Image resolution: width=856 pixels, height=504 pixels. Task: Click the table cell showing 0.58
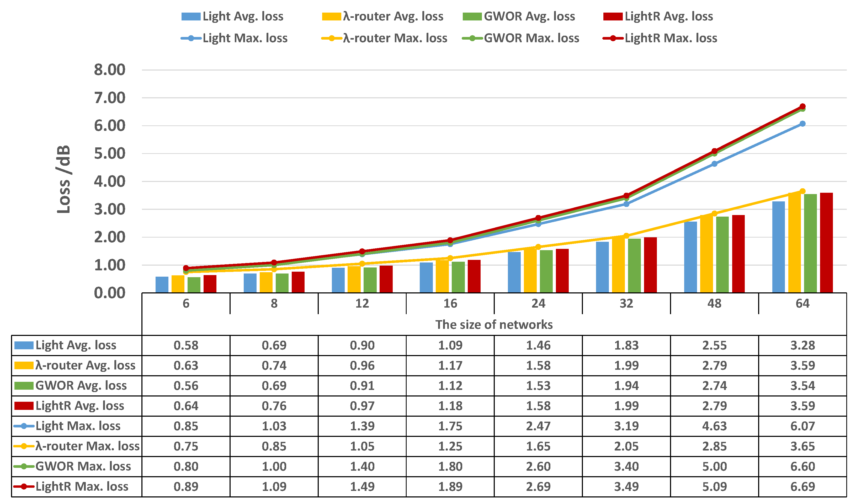(x=186, y=345)
